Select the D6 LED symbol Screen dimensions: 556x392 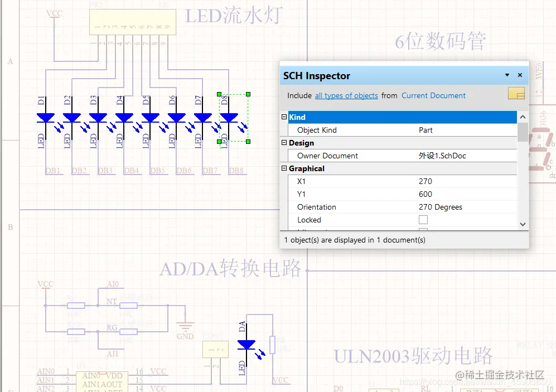pos(177,118)
